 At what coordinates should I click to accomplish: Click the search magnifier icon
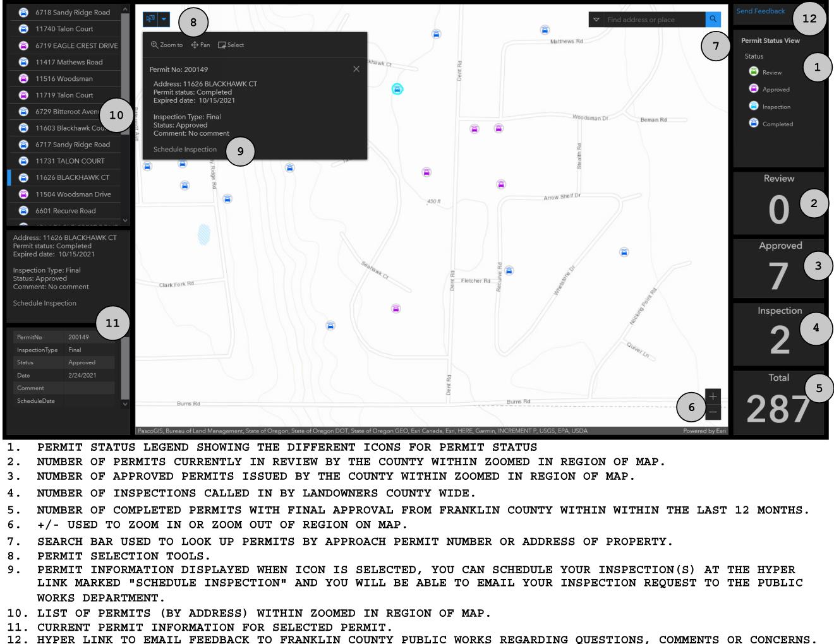pos(714,20)
